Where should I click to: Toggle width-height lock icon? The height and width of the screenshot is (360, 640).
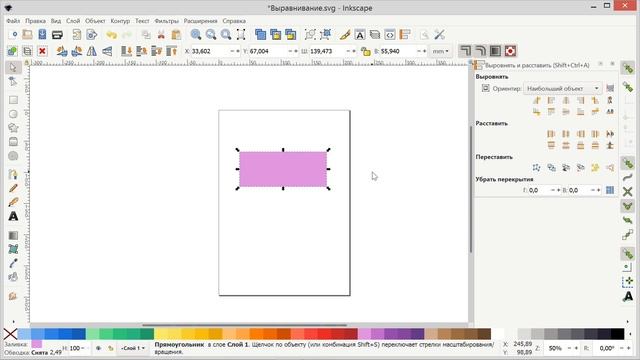366,51
